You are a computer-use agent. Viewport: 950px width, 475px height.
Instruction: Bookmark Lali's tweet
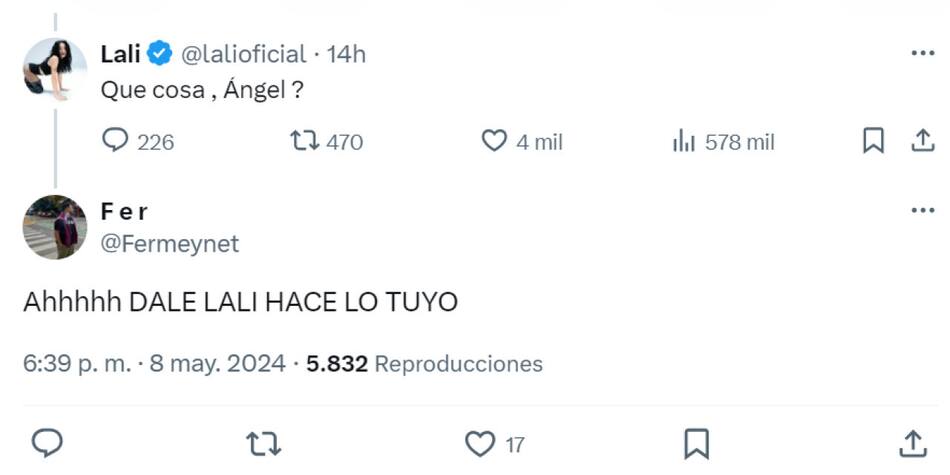(873, 142)
